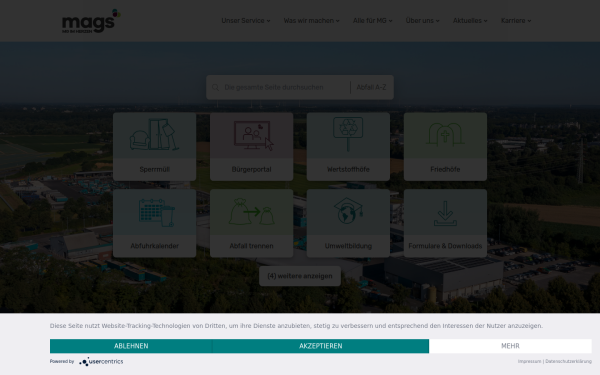600x375 pixels.
Task: Click the usercentrics logo
Action: 101,361
